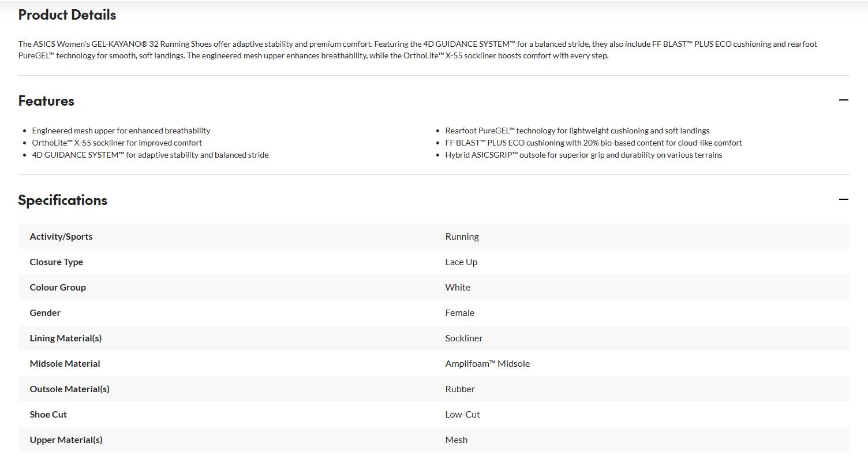The image size is (868, 469).
Task: Click the Lining Material(s) label
Action: tap(66, 338)
